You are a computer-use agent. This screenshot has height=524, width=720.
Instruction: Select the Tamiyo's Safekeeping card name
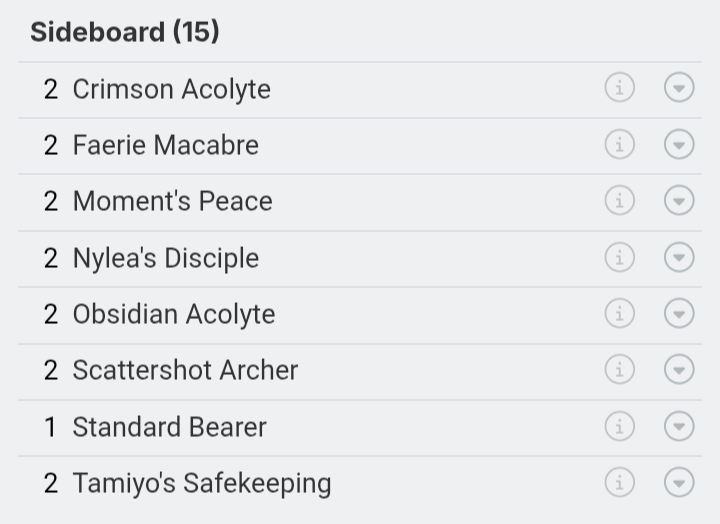point(201,483)
